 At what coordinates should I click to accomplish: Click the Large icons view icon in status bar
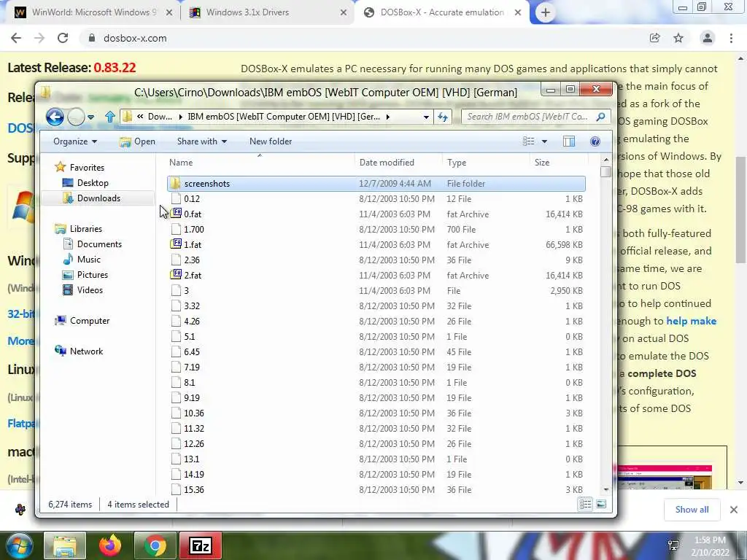click(601, 505)
